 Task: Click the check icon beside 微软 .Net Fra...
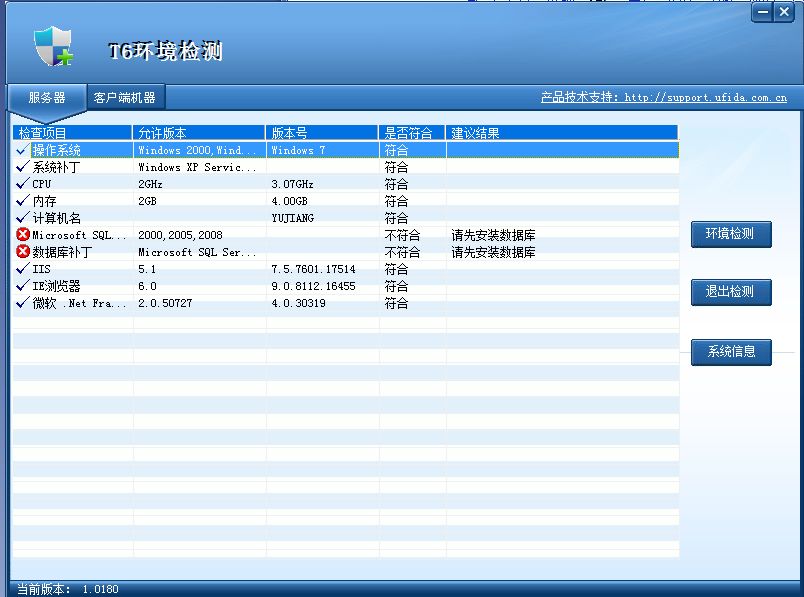click(x=22, y=303)
